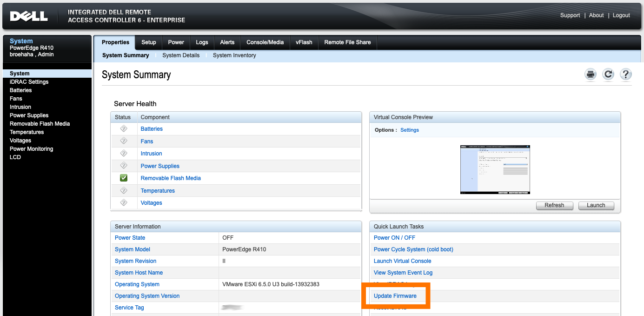644x316 pixels.
Task: Click the Service Tag link
Action: (129, 308)
